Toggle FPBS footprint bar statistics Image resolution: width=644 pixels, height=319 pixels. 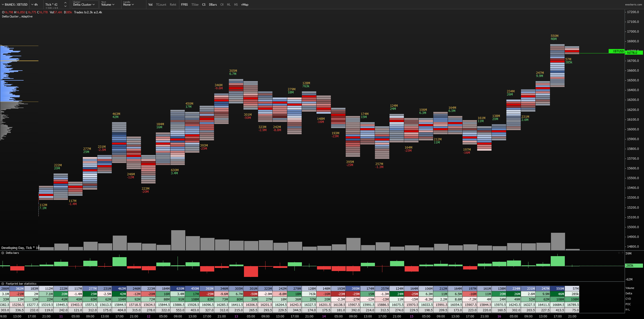(184, 5)
